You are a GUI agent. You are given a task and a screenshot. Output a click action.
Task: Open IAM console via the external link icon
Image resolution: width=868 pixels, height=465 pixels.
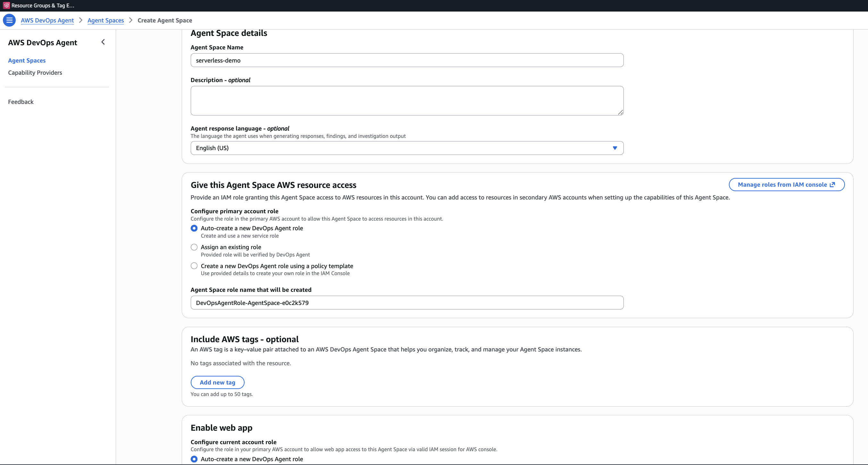pyautogui.click(x=833, y=184)
